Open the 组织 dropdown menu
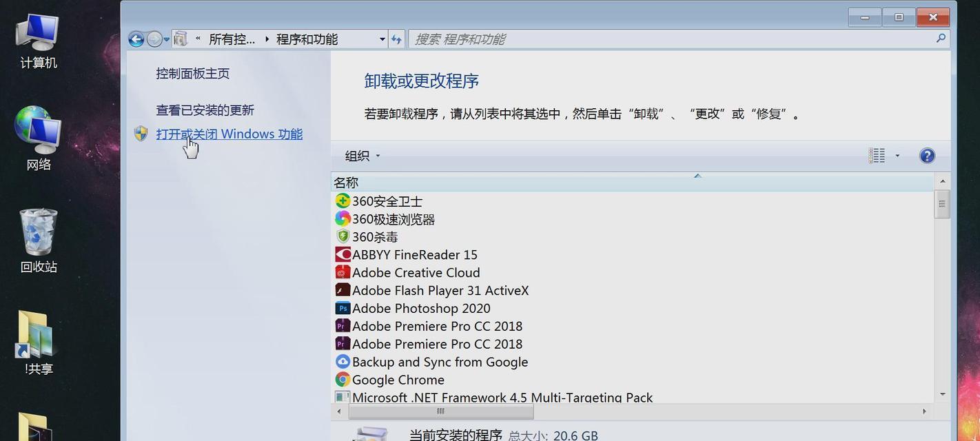980x441 pixels. (x=363, y=156)
